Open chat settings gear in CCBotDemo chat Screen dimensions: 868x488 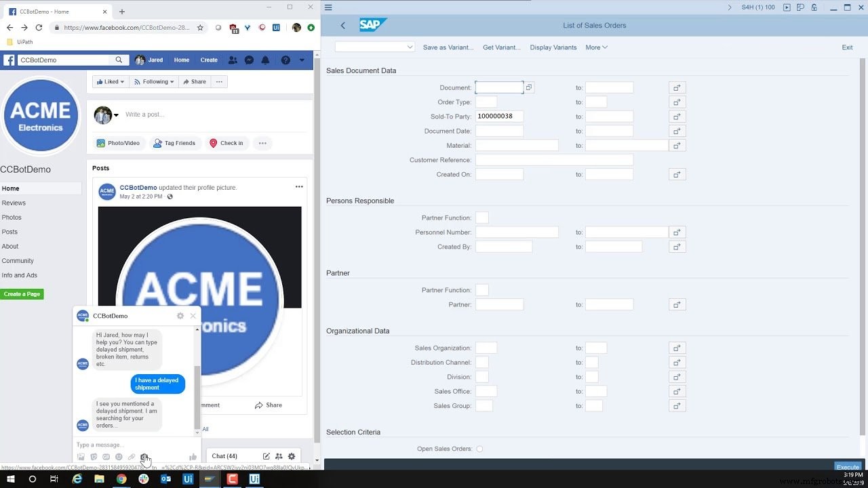click(180, 316)
